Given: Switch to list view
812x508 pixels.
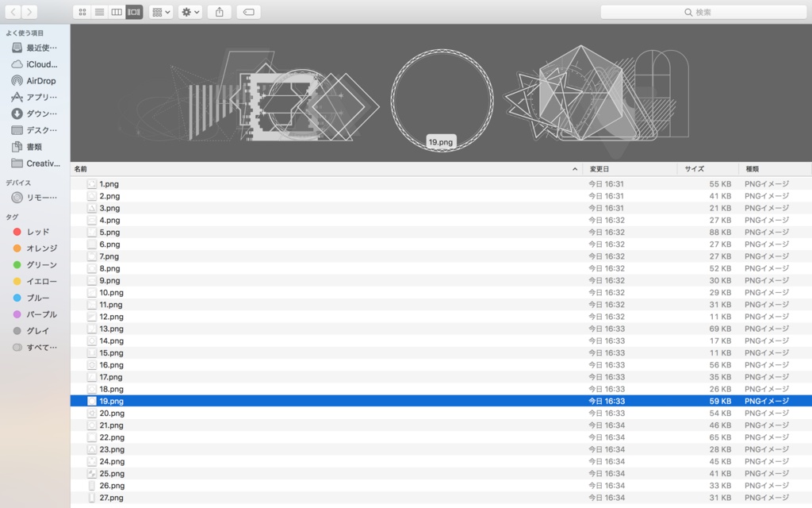Looking at the screenshot, I should point(99,12).
